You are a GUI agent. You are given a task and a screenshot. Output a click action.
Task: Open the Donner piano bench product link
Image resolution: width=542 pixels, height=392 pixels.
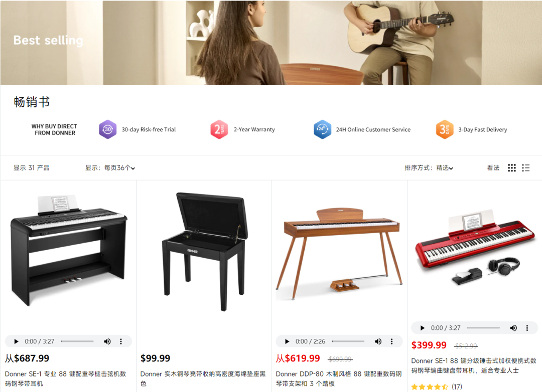[203, 378]
